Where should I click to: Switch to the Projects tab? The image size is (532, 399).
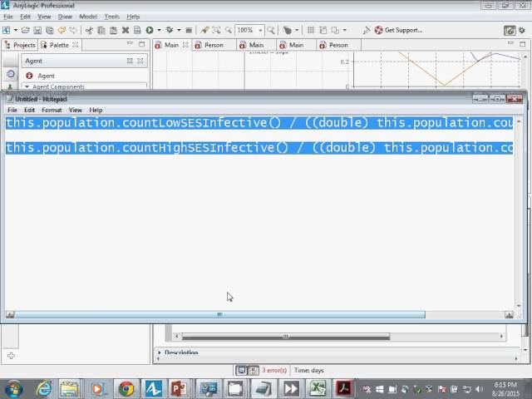click(x=20, y=45)
